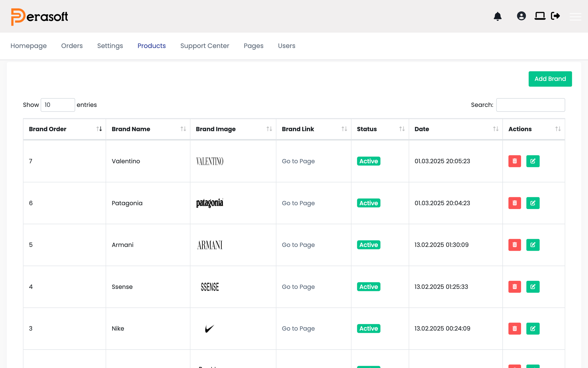Screen dimensions: 588x368
Task: Select the Patagonia brand name cell
Action: (148, 203)
